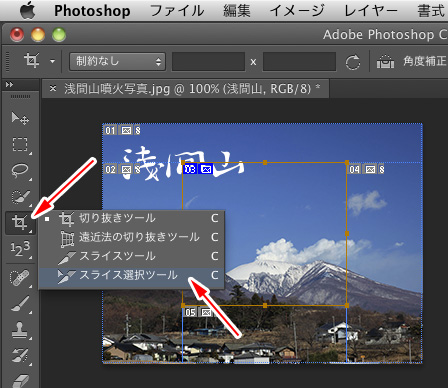Screen dimensions: 448x388
Task: Select the Clone Stamp tool
Action: 20,330
